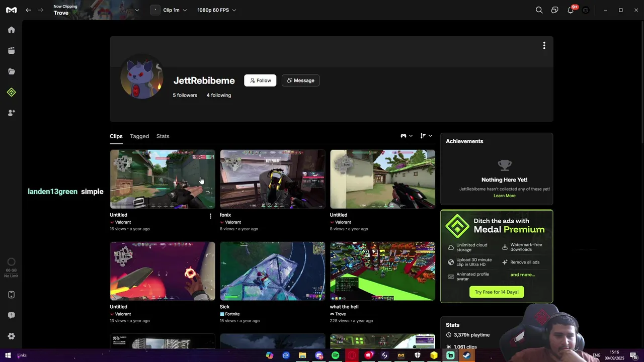Click the Medal Premium ad banner heading
The image size is (644, 362).
(x=509, y=225)
